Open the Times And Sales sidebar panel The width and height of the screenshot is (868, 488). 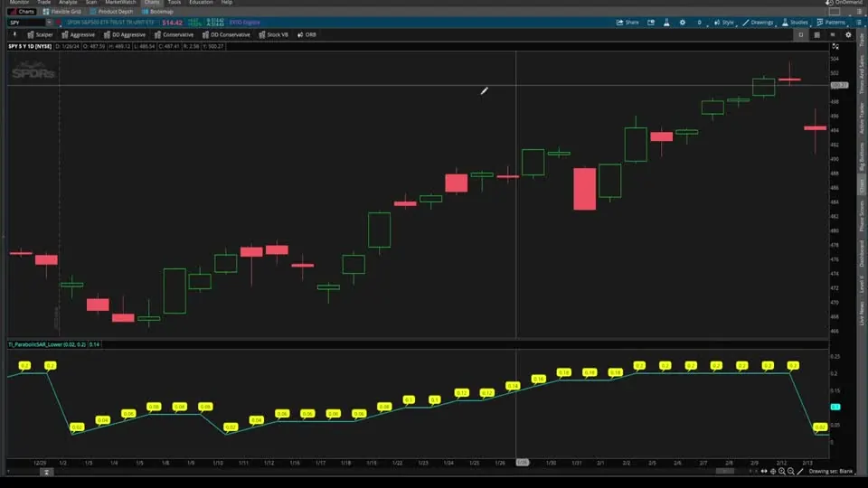862,74
